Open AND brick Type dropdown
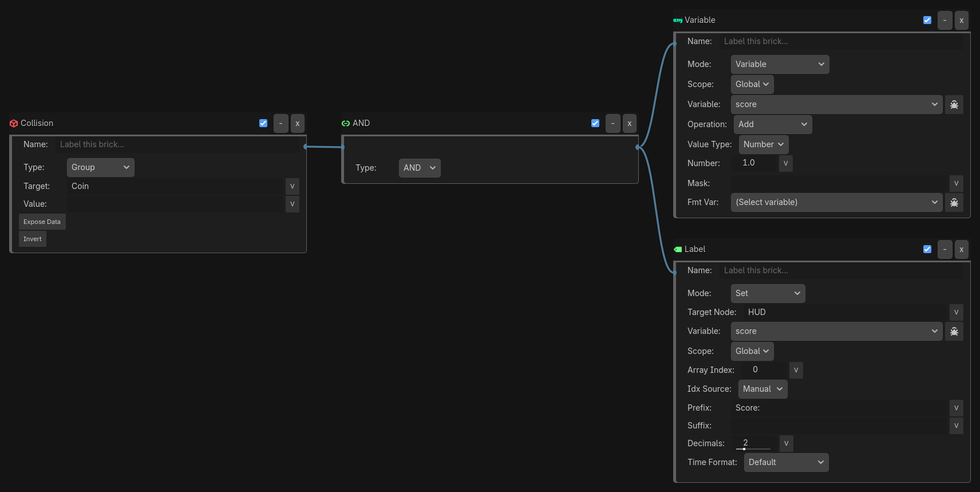980x492 pixels. (420, 168)
